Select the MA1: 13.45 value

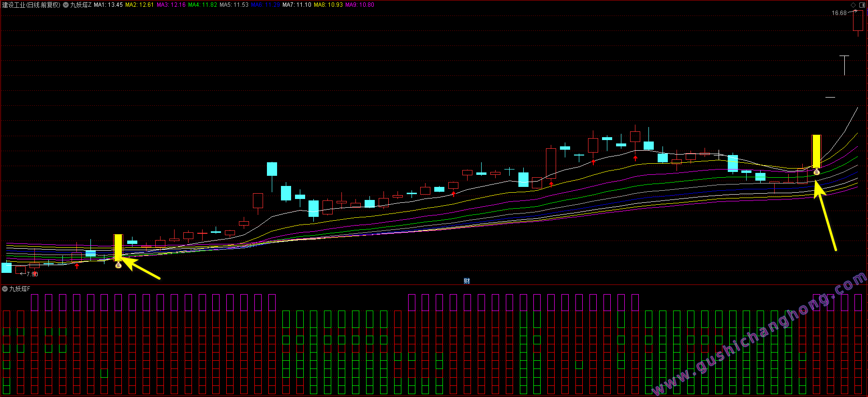pyautogui.click(x=108, y=5)
